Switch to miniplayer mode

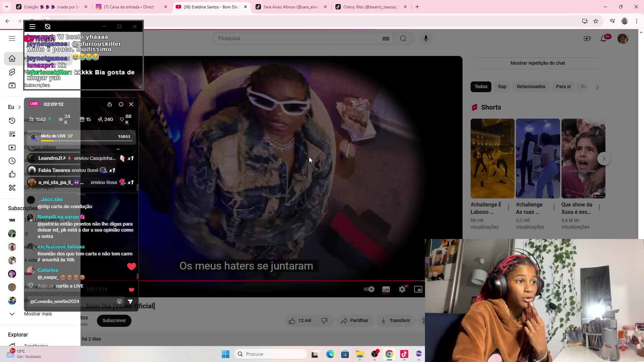pyautogui.click(x=418, y=289)
